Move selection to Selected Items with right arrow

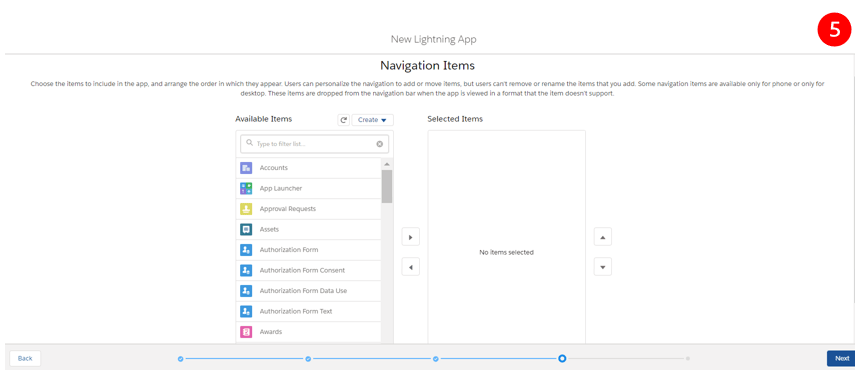(410, 238)
